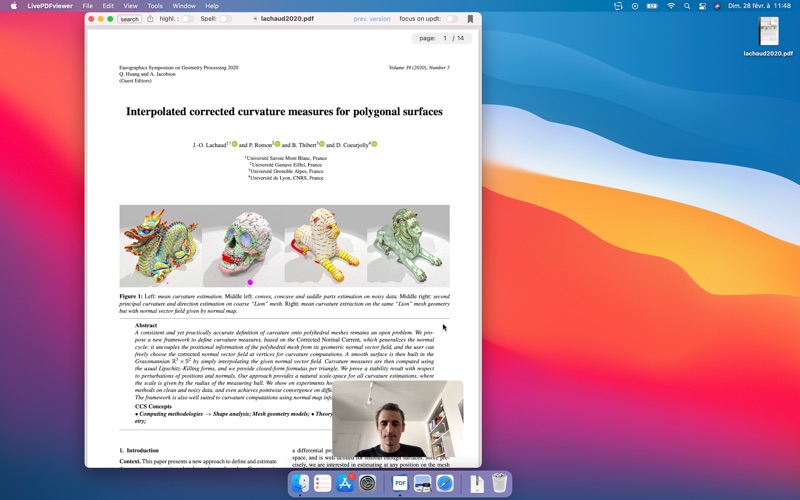This screenshot has height=500, width=800.
Task: Click the LivePDFviewer PDF icon in Dock
Action: coord(400,483)
